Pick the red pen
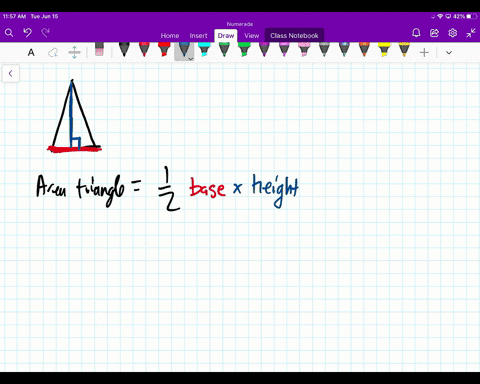 pyautogui.click(x=144, y=49)
